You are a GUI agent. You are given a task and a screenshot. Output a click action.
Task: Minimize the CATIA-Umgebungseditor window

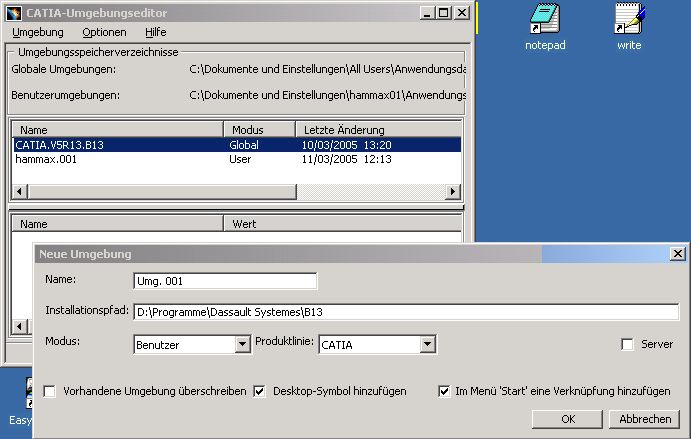pos(426,13)
